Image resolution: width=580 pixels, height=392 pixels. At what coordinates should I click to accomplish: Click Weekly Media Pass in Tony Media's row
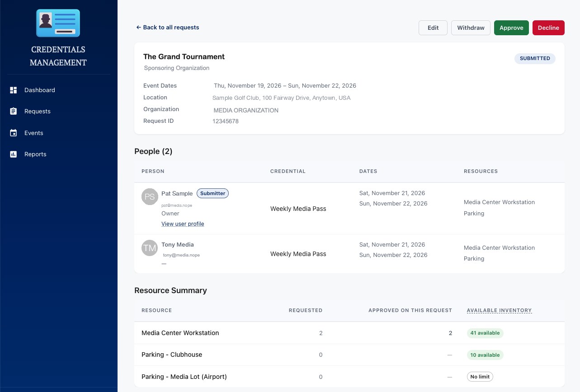tap(298, 254)
